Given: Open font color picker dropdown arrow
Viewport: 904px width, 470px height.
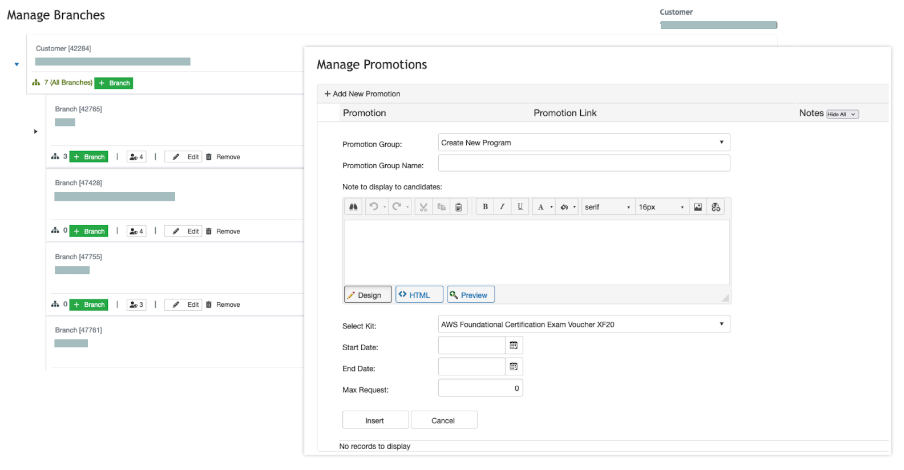Looking at the screenshot, I should (x=551, y=207).
